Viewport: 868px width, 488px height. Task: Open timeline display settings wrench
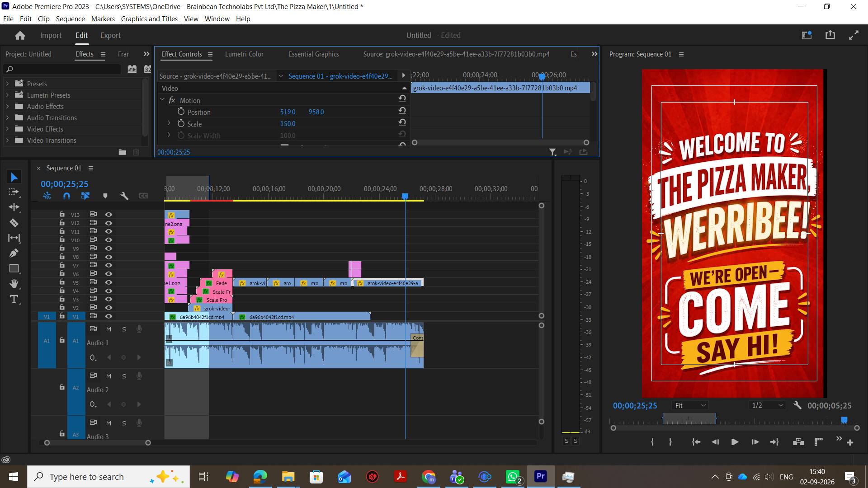(124, 196)
